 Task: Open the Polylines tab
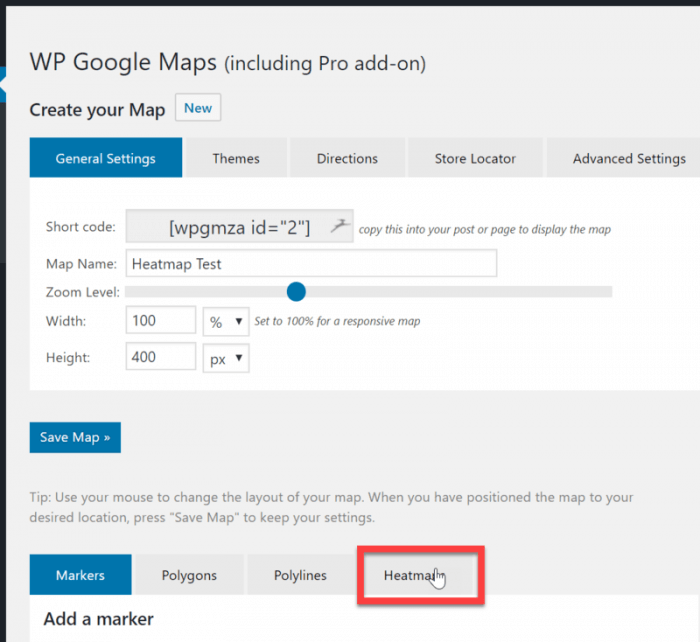[300, 575]
